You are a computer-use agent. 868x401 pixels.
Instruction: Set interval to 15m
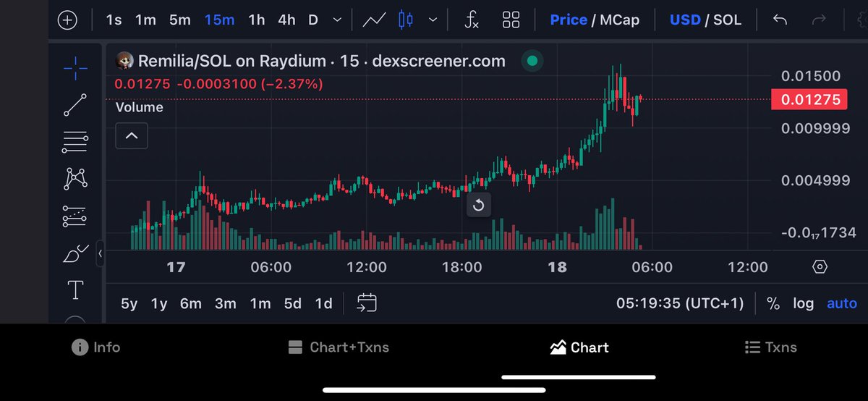coord(219,20)
